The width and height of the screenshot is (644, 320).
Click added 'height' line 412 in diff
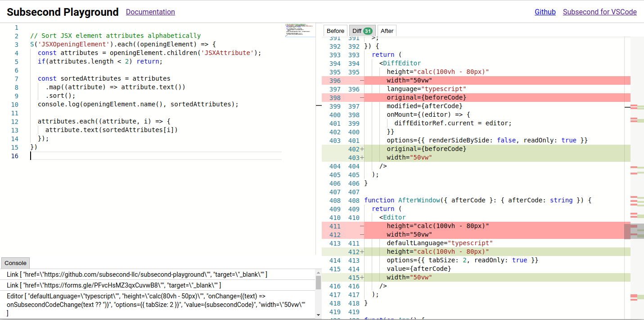pos(438,252)
